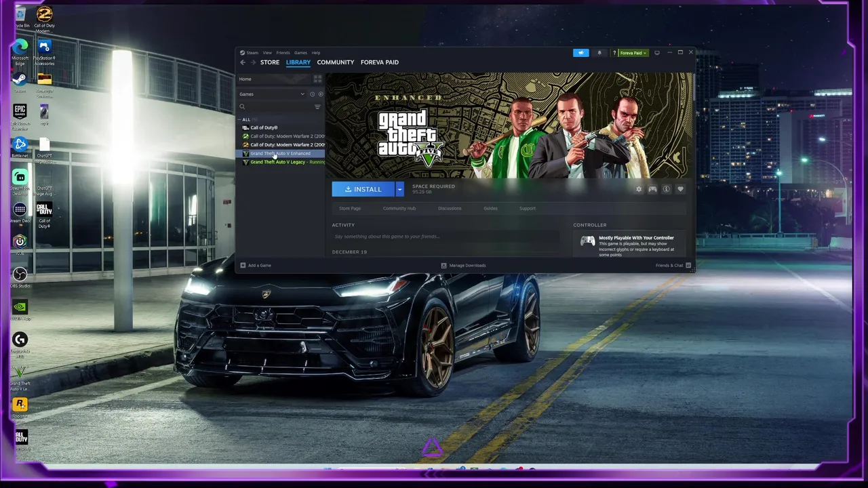Open the Guides link
This screenshot has width=868, height=488.
click(x=490, y=208)
